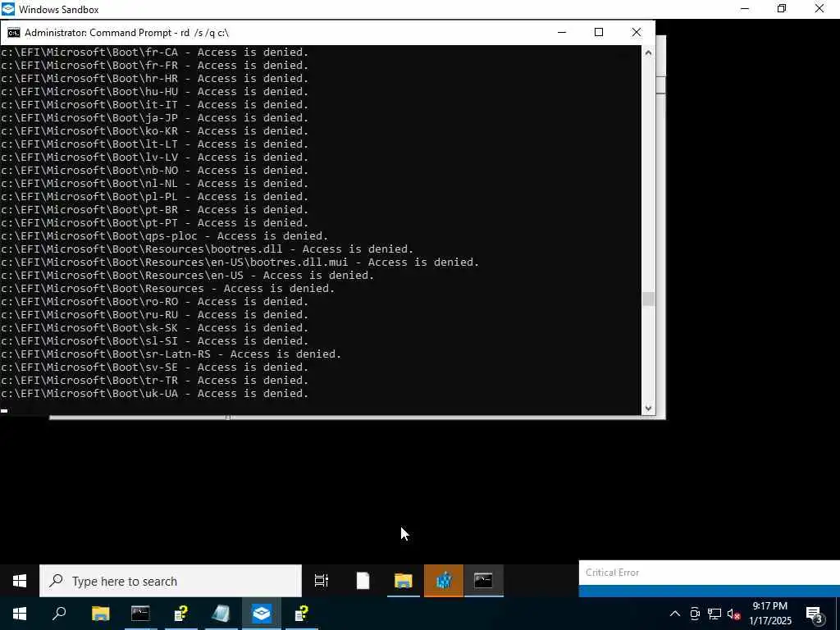This screenshot has width=840, height=630.
Task: Click the line ending 'Boot\ja-JP - Access is denied.'
Action: click(155, 118)
